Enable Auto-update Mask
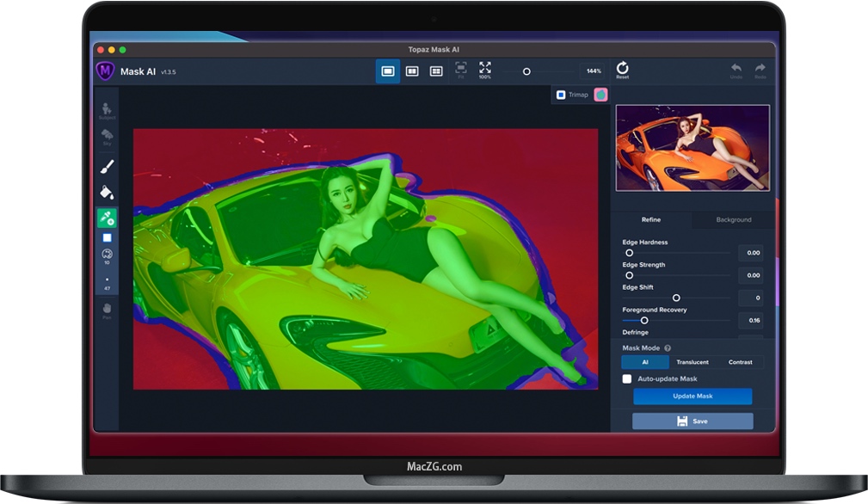 coord(626,378)
